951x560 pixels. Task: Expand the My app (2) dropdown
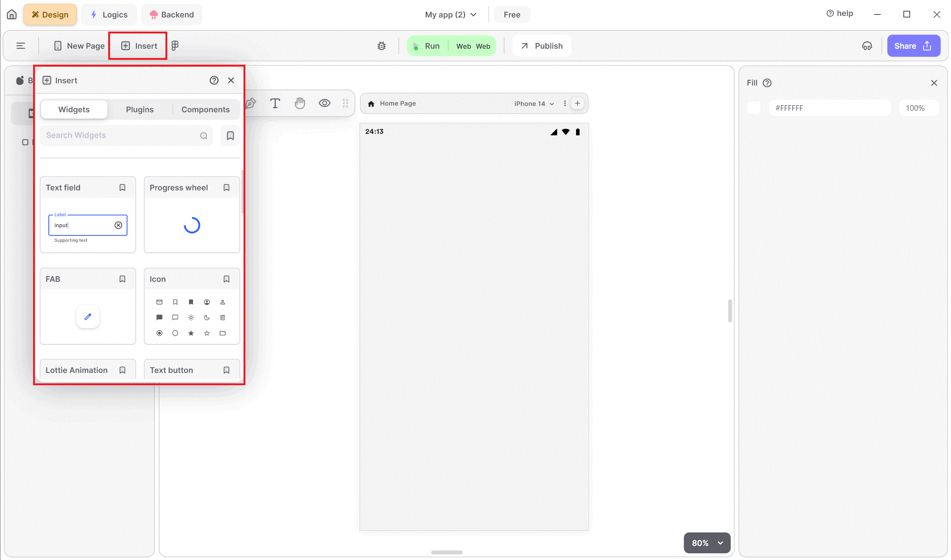coord(451,15)
